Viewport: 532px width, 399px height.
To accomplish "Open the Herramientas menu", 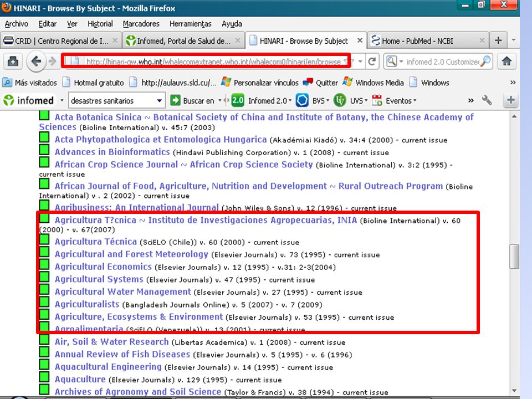I will point(190,24).
